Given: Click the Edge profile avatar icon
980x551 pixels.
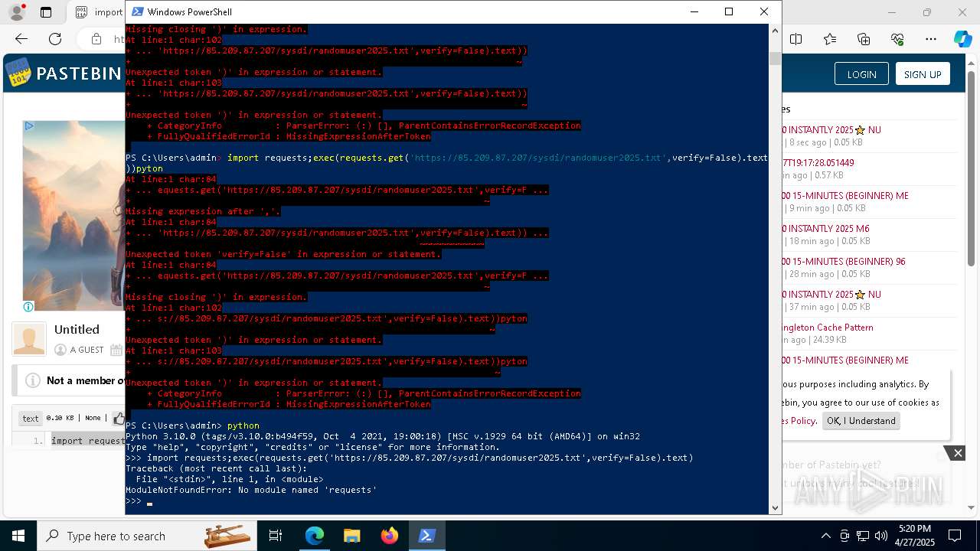Looking at the screenshot, I should 16,12.
